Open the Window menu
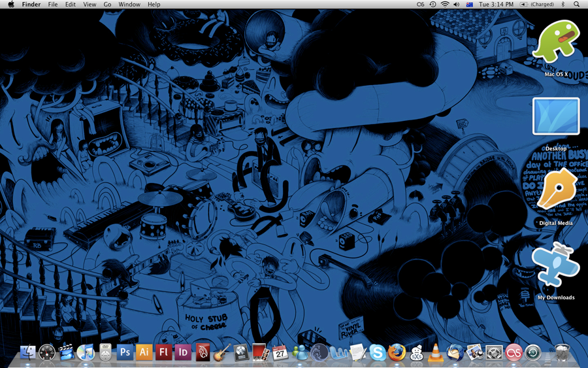The height and width of the screenshot is (368, 588). [x=129, y=4]
